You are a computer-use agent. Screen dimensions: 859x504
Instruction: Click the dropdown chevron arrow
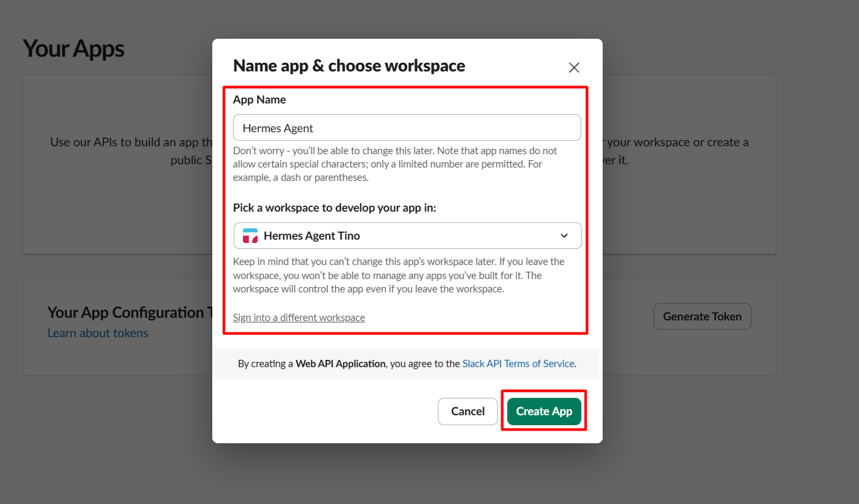[x=564, y=236]
